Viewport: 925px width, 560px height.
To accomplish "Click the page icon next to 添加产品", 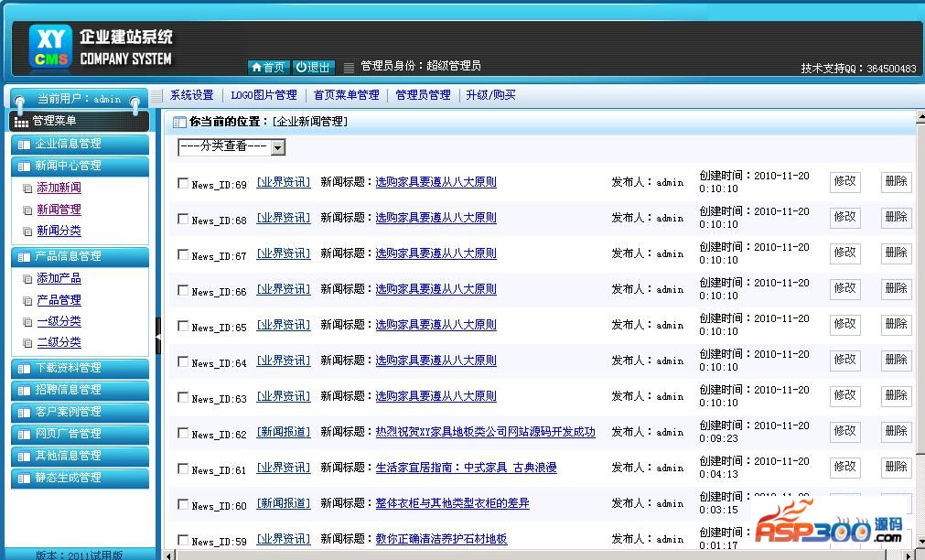I will [x=27, y=279].
